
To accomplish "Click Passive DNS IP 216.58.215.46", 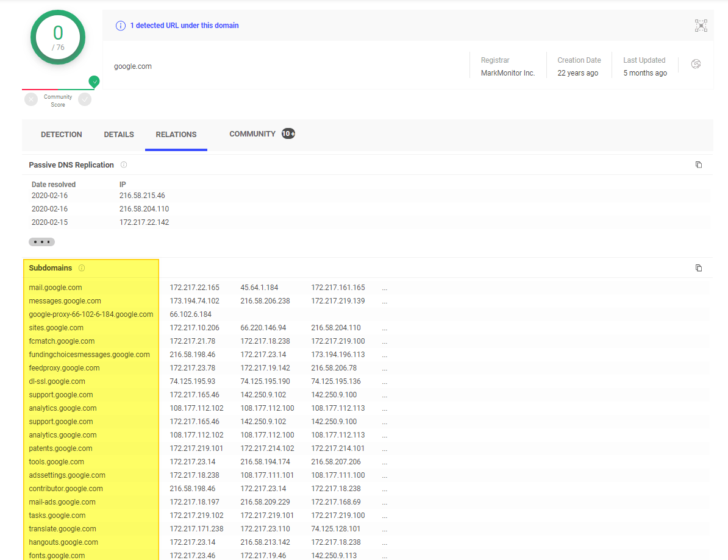I will pos(142,196).
